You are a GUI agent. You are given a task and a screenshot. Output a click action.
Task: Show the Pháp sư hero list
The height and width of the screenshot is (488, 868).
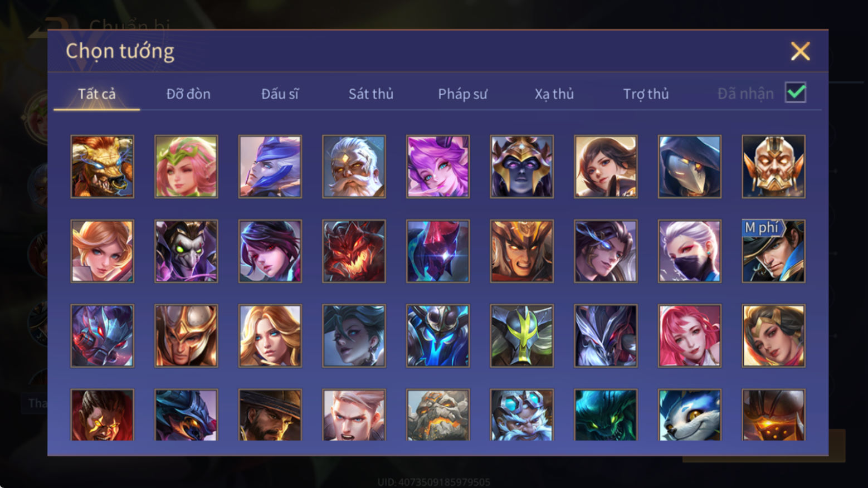click(x=462, y=94)
